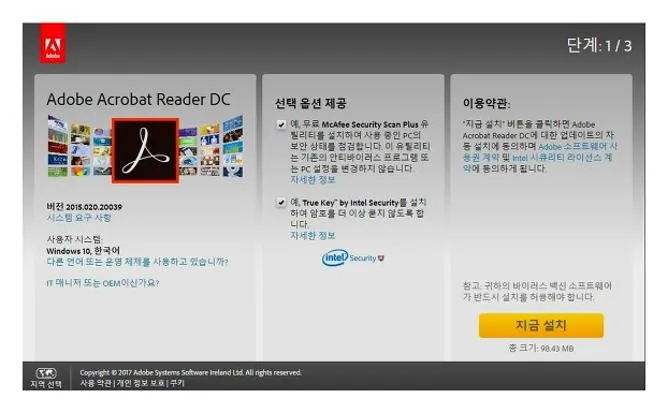Open the 쿠키 footer link
This screenshot has height=413, width=668.
tap(177, 383)
